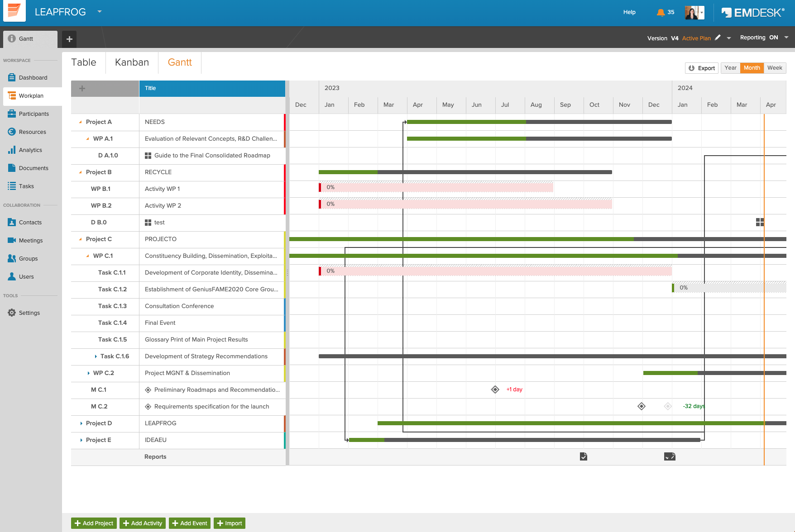
Task: Switch to the Kanban tab
Action: click(132, 62)
